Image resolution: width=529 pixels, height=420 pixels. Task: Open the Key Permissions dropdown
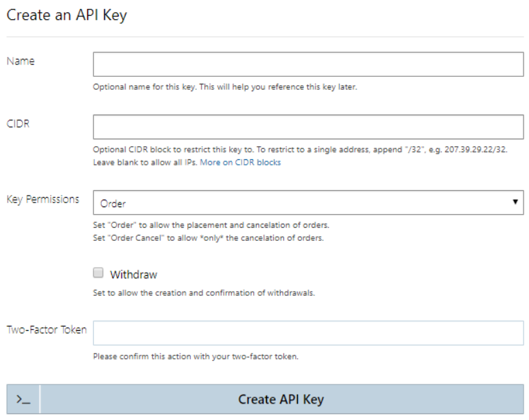308,203
